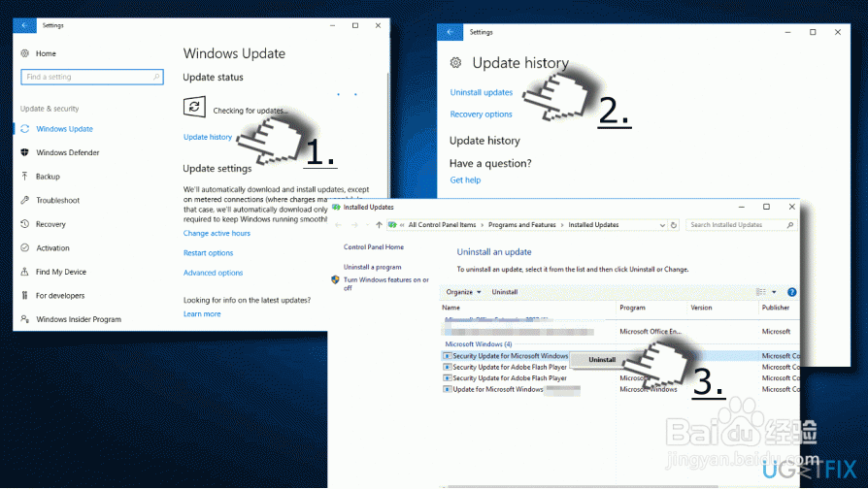This screenshot has height=489, width=868.
Task: Click the Troubleshoot wrench icon
Action: [25, 200]
